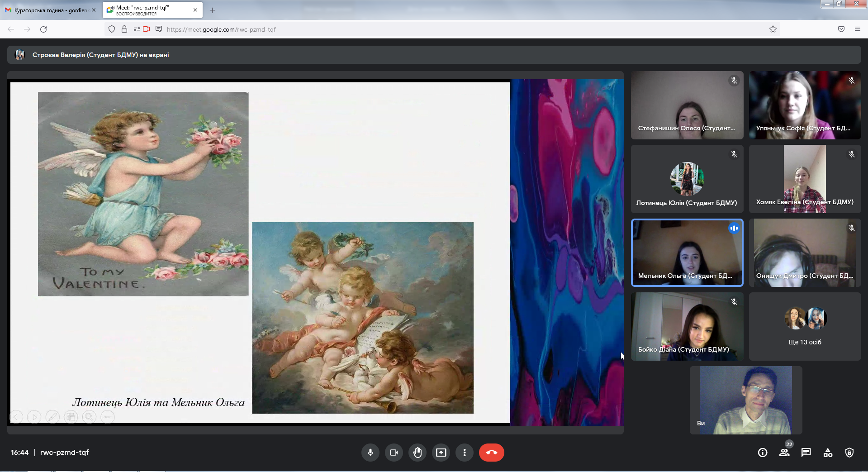Close the Кураторська година tab

[94, 10]
